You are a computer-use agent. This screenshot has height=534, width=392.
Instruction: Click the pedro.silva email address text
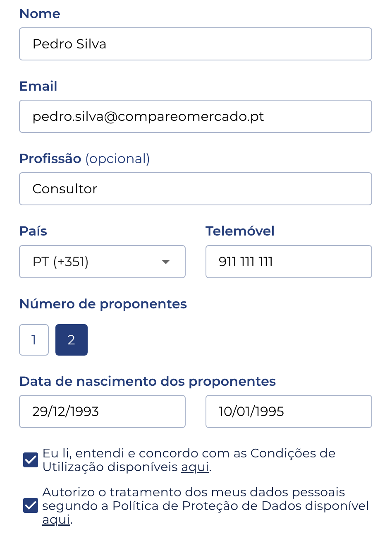point(148,116)
